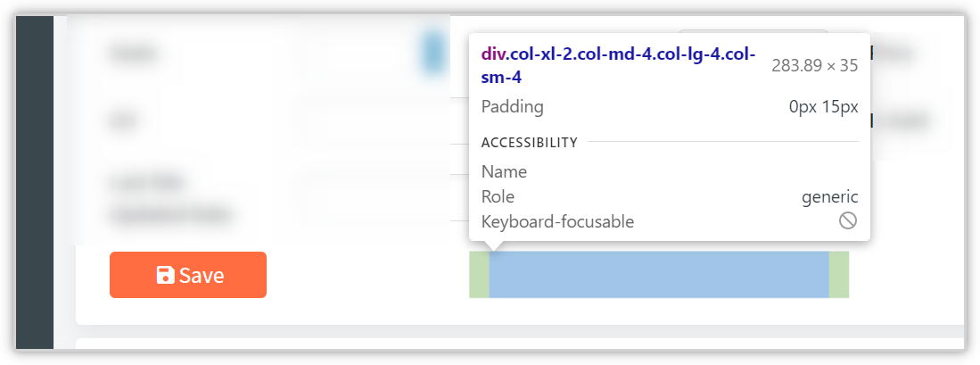The image size is (980, 365).
Task: Click the blue highlighted content area
Action: coord(659,275)
